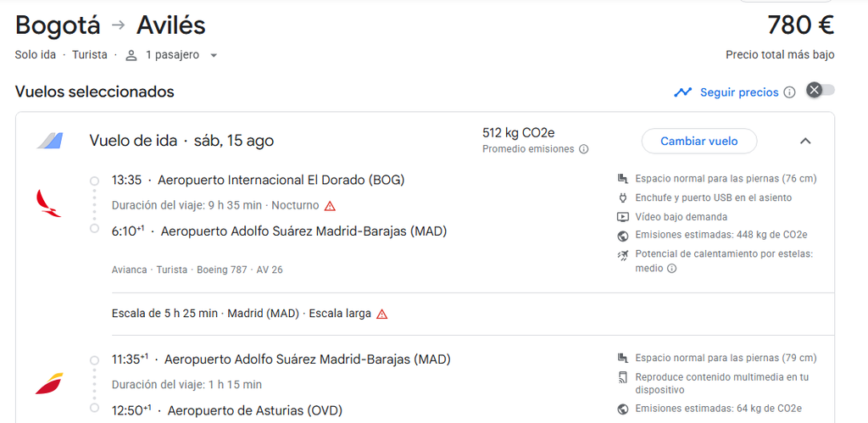This screenshot has height=423, width=868.
Task: Click the Cambiar vuelo button
Action: click(x=698, y=142)
